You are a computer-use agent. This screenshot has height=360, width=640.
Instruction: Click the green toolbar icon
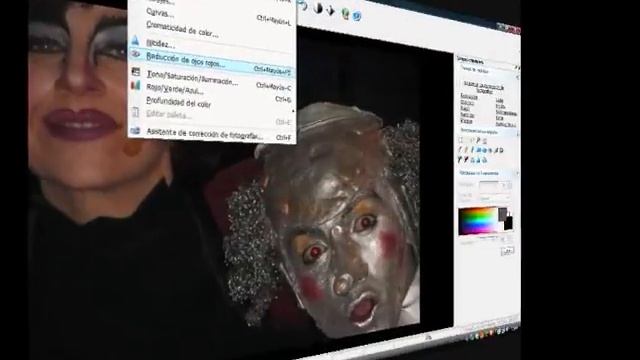[x=346, y=14]
